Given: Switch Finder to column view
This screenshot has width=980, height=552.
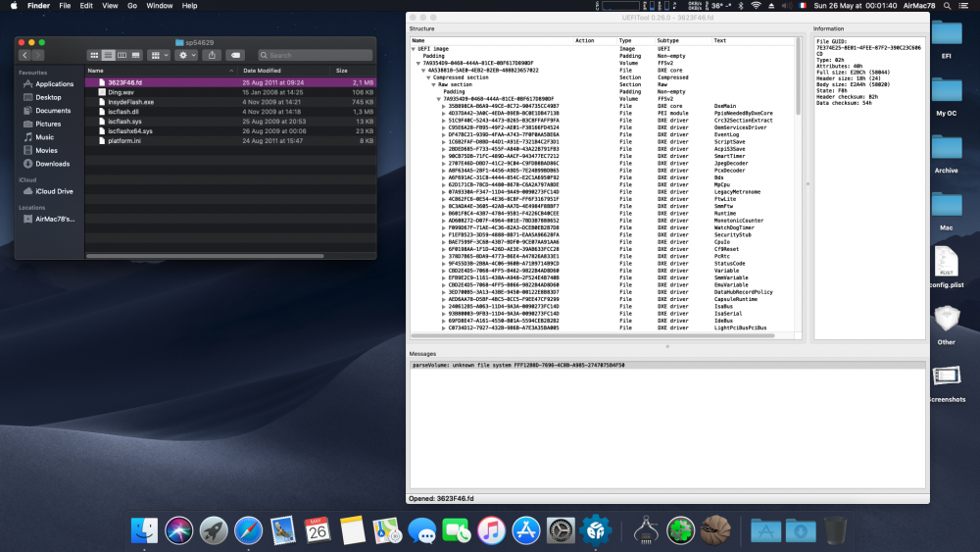Looking at the screenshot, I should coord(122,55).
